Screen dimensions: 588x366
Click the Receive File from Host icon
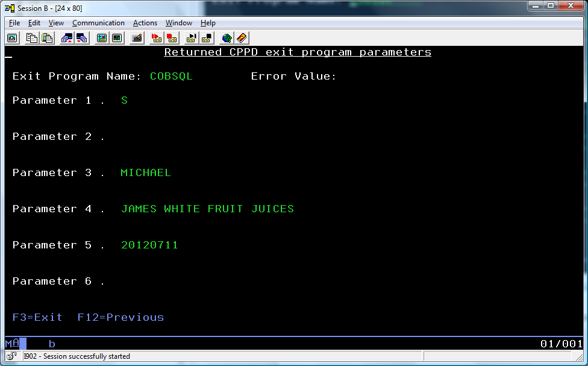click(x=82, y=38)
